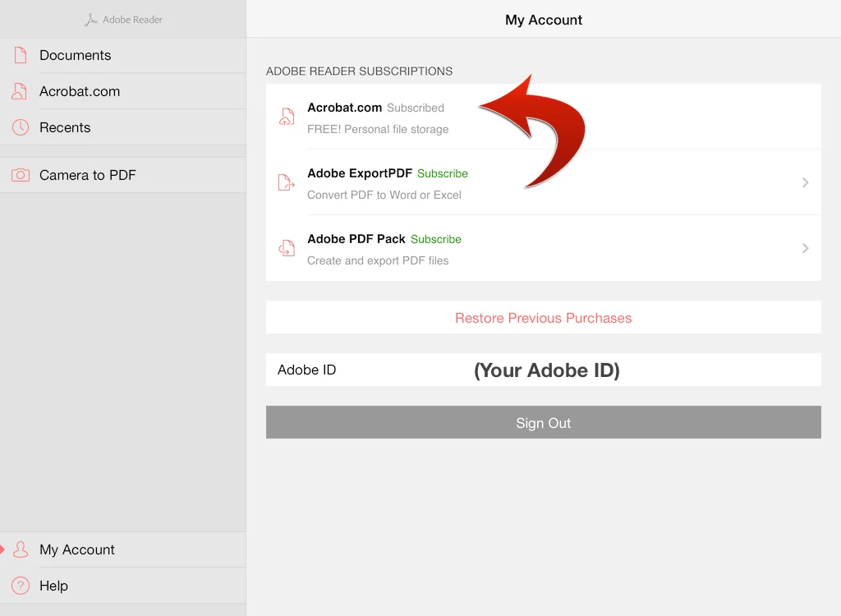The height and width of the screenshot is (616, 841).
Task: Tap the Sign Out button
Action: tap(544, 422)
